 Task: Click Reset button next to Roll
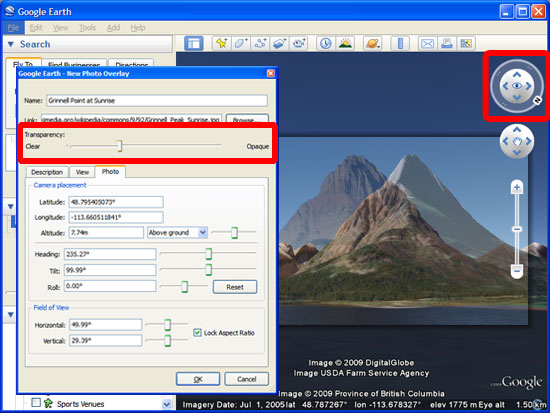click(x=235, y=287)
